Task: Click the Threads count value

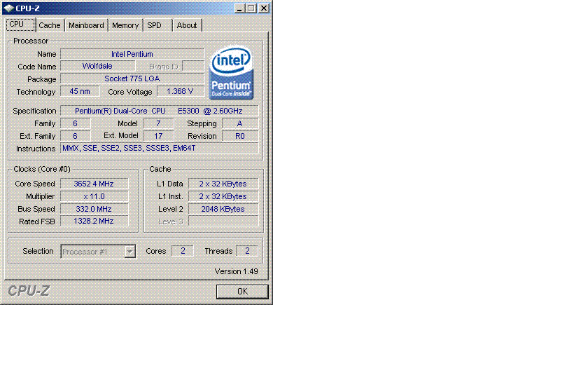Action: (247, 251)
